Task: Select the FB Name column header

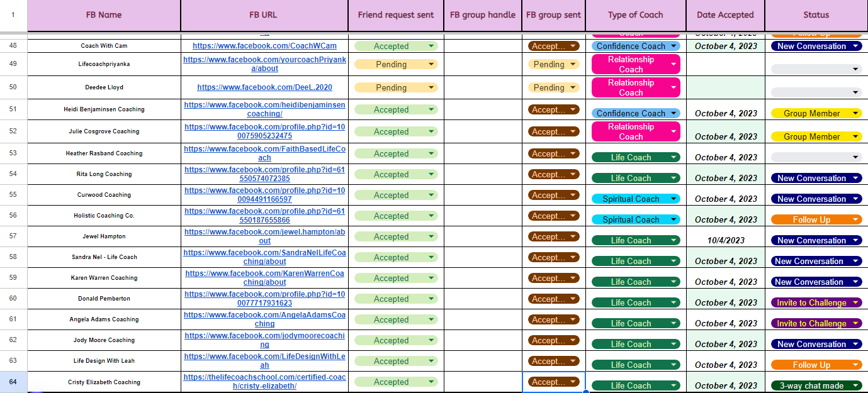Action: [104, 15]
